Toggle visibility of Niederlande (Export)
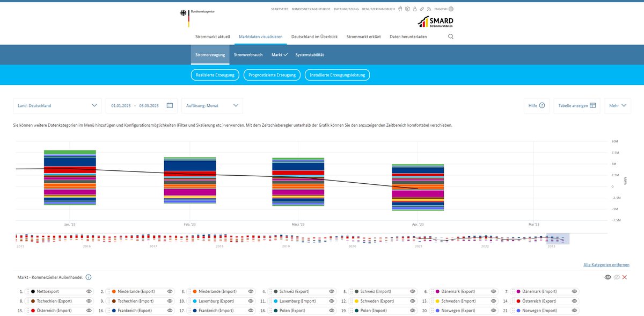Viewport: 644px width, 316px height. (170, 291)
